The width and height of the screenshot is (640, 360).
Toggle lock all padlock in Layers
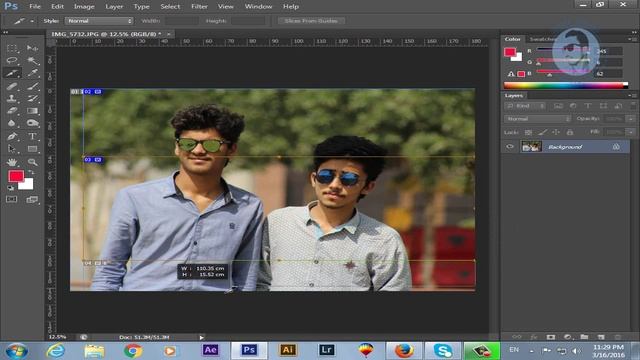[570, 132]
